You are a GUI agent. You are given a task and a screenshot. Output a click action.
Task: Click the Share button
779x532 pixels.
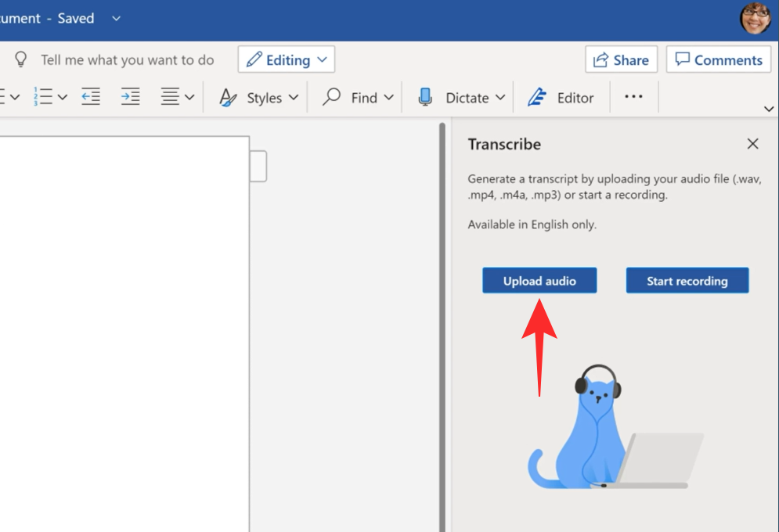621,60
